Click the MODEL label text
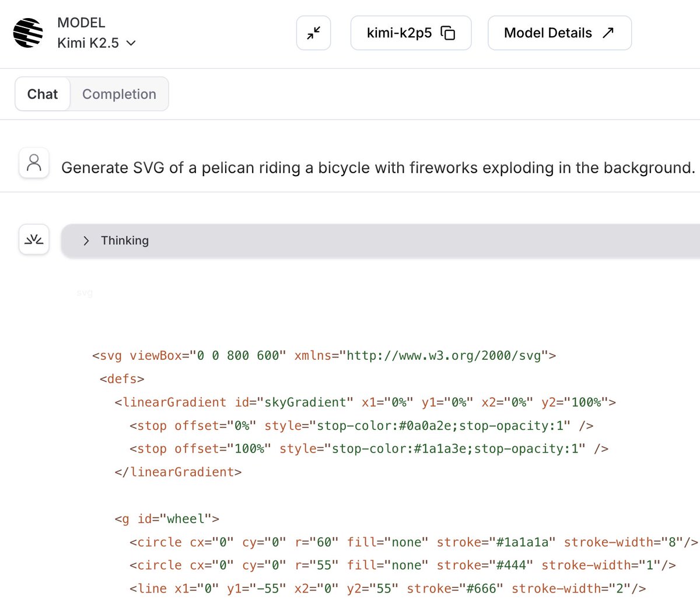This screenshot has width=700, height=610. coord(81,23)
